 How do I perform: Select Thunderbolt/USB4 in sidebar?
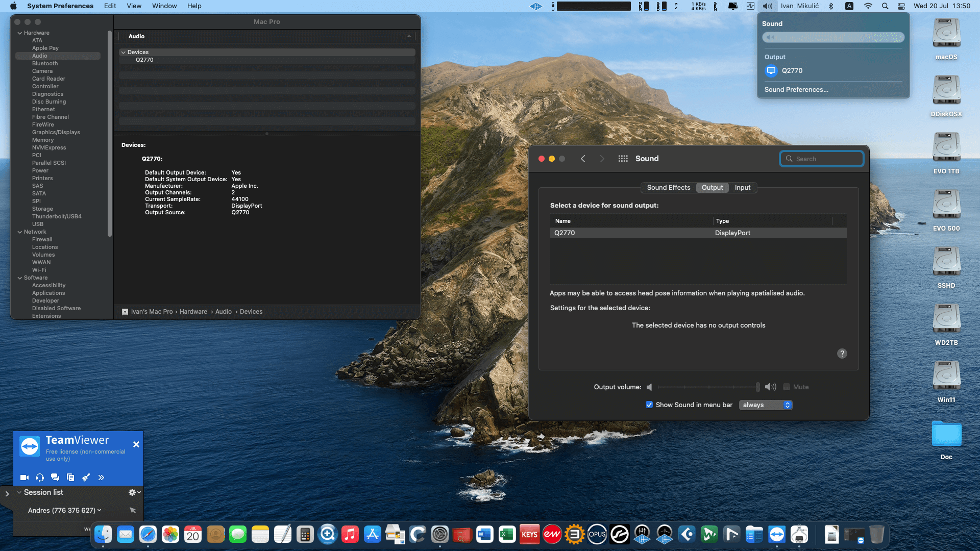(57, 217)
